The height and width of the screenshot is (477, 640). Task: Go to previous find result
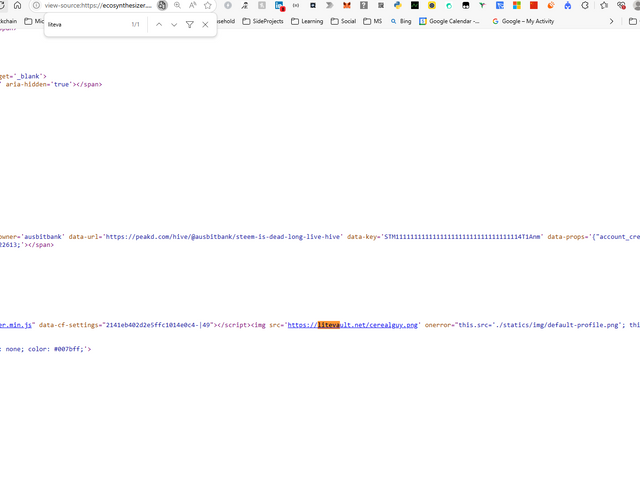pyautogui.click(x=159, y=24)
